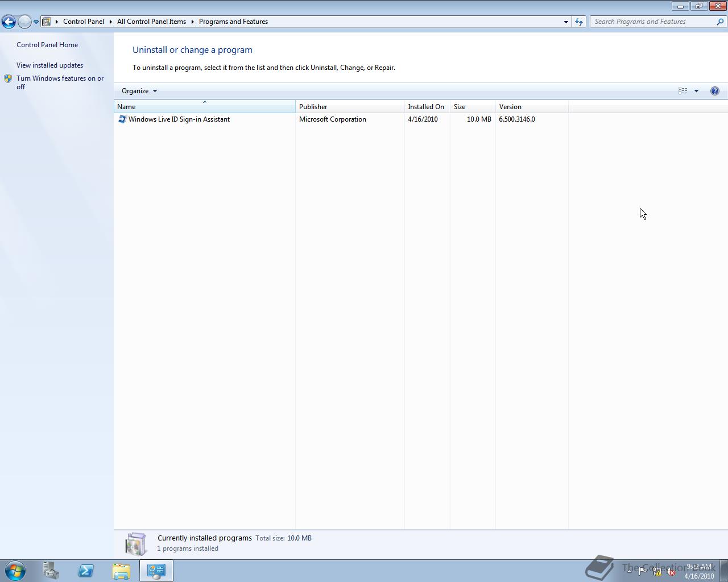Click the Control Panel taskbar button
Image resolution: width=728 pixels, height=582 pixels.
coord(156,571)
